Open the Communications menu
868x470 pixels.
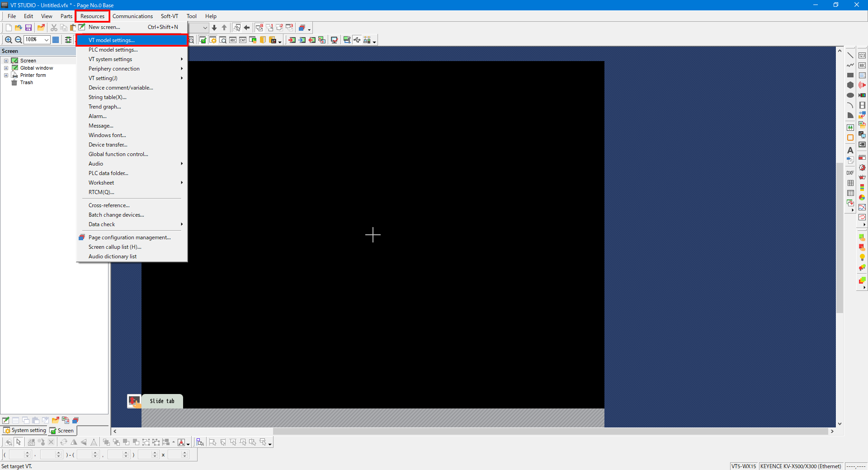click(132, 16)
